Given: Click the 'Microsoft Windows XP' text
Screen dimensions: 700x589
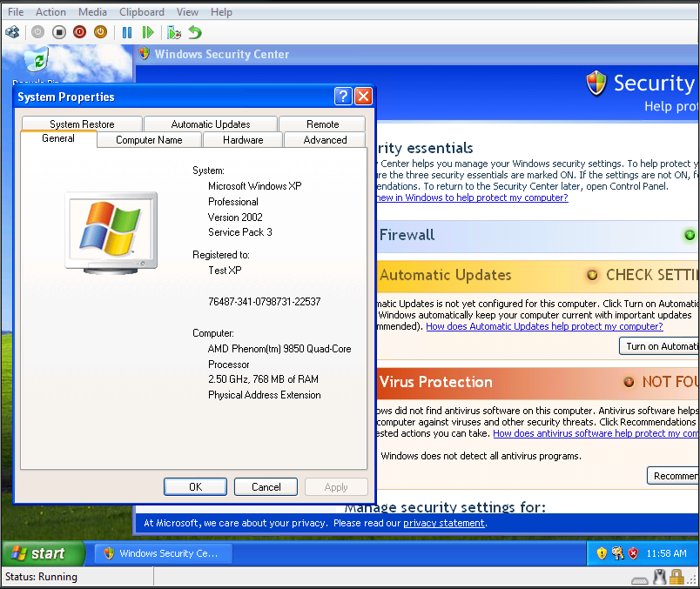Looking at the screenshot, I should coord(254,186).
